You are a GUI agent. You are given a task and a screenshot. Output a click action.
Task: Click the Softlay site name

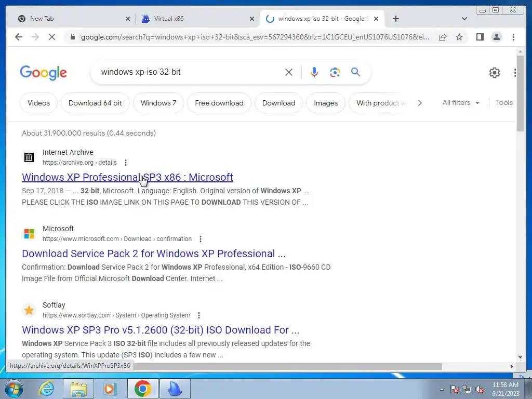(54, 305)
